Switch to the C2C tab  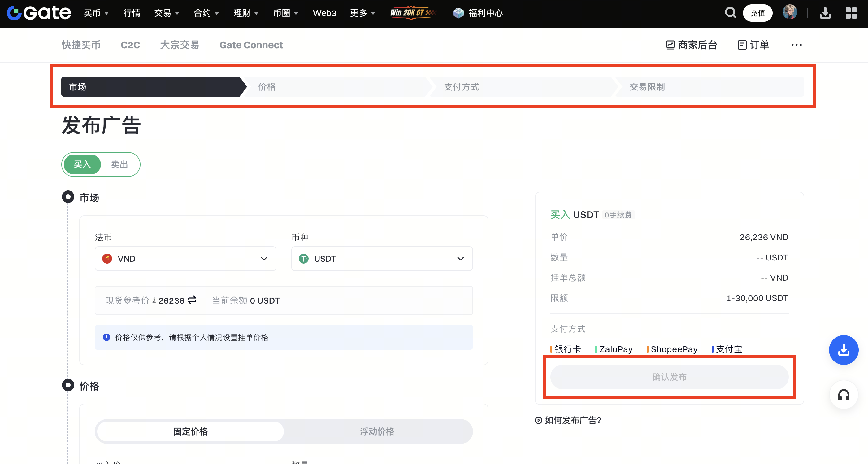click(130, 45)
